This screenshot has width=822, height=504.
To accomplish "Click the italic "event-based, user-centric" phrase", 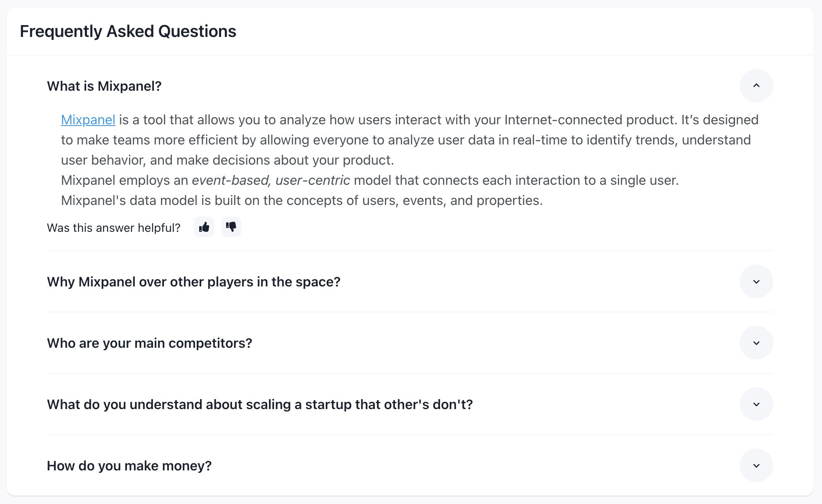I will (x=271, y=180).
